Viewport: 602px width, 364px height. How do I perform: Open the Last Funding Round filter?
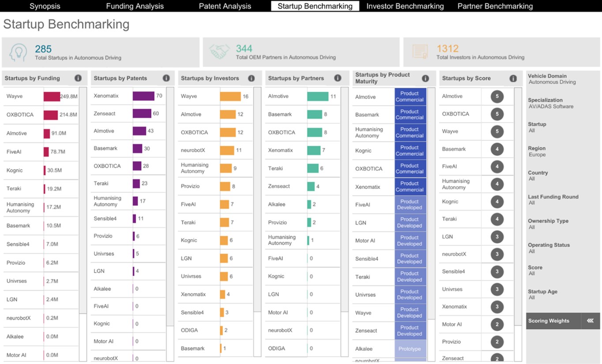tap(553, 200)
